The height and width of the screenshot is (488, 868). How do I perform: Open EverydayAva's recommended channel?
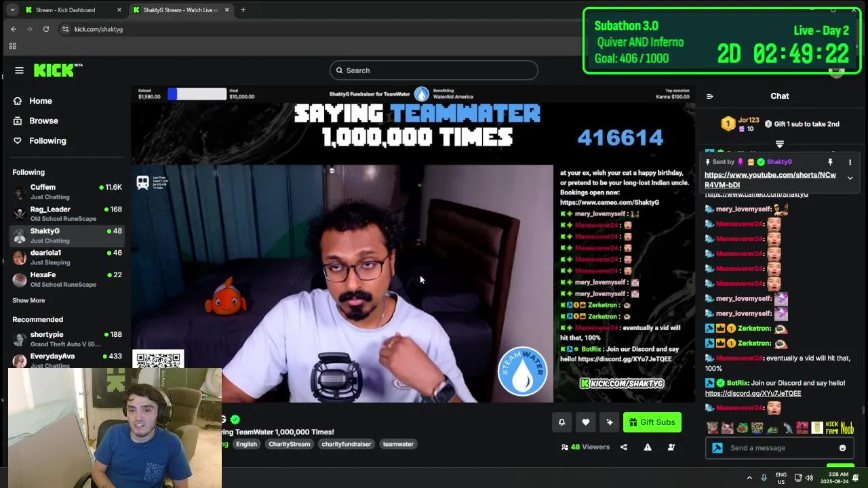tap(67, 360)
